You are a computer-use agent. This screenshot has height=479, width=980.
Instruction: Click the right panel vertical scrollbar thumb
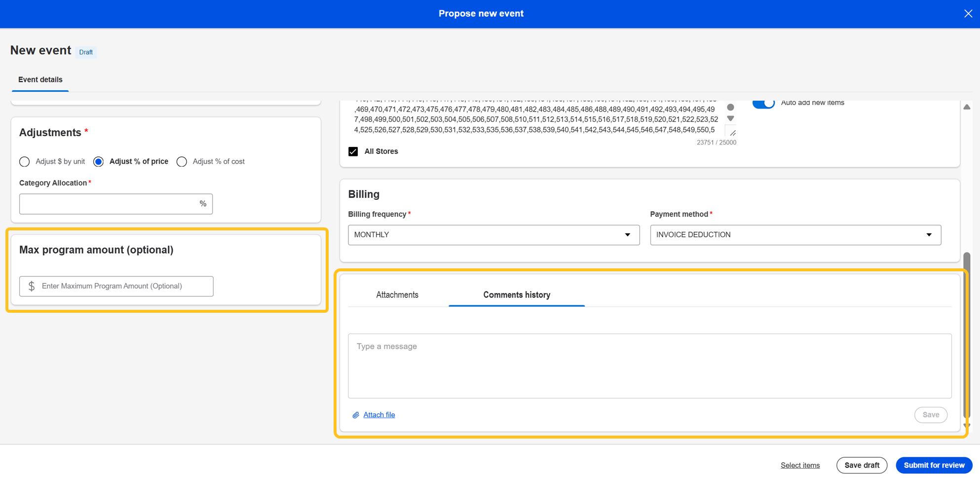pyautogui.click(x=967, y=335)
